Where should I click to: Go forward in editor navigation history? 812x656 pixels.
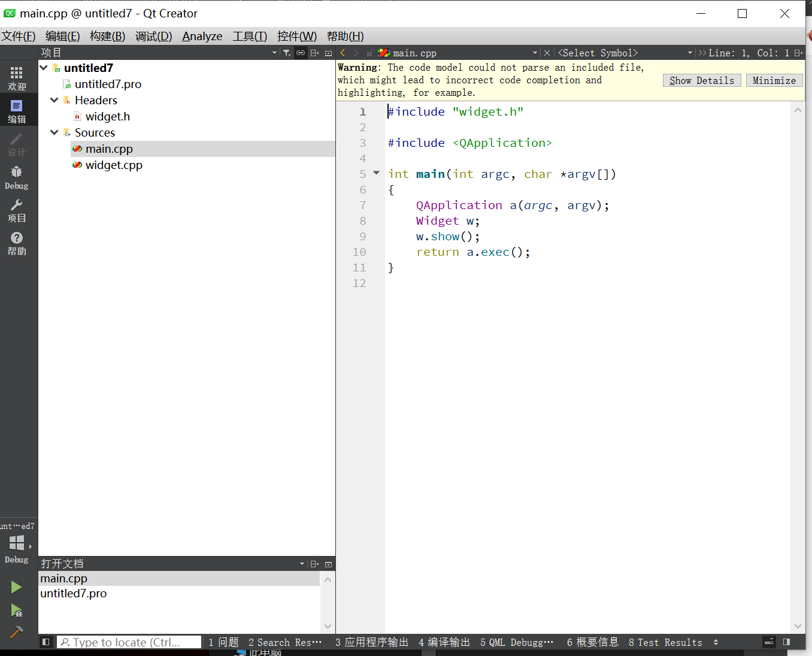[356, 53]
